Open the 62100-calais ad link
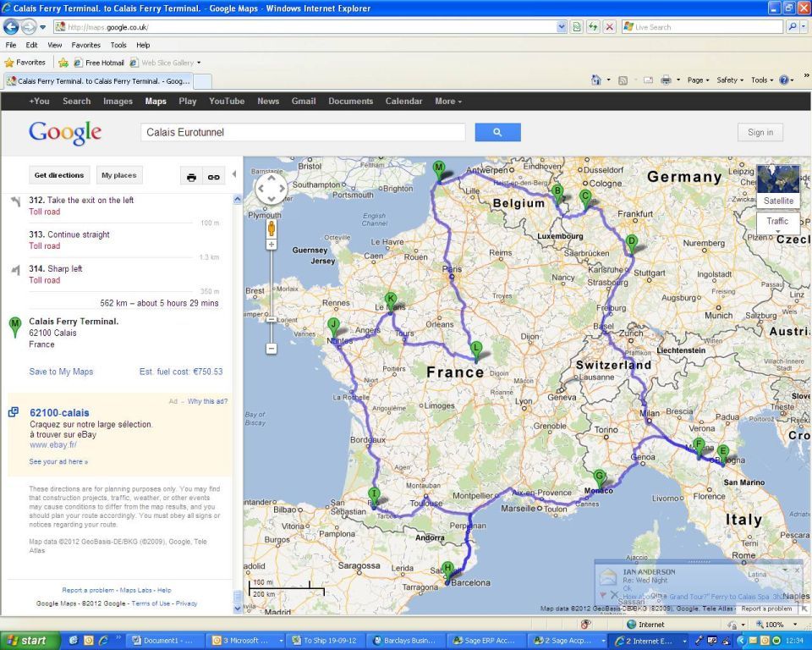This screenshot has height=650, width=812. 59,413
